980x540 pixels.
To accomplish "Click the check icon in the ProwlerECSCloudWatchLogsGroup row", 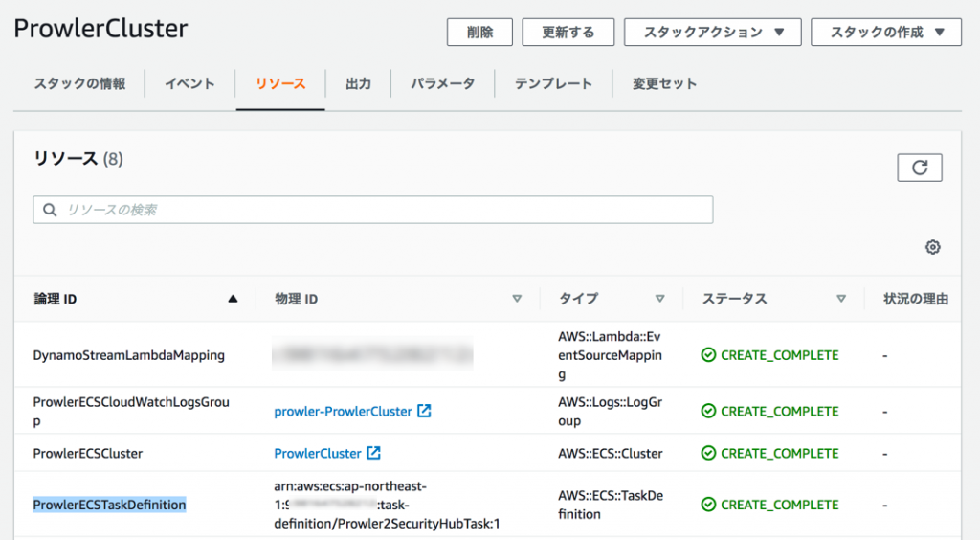I will [x=708, y=411].
